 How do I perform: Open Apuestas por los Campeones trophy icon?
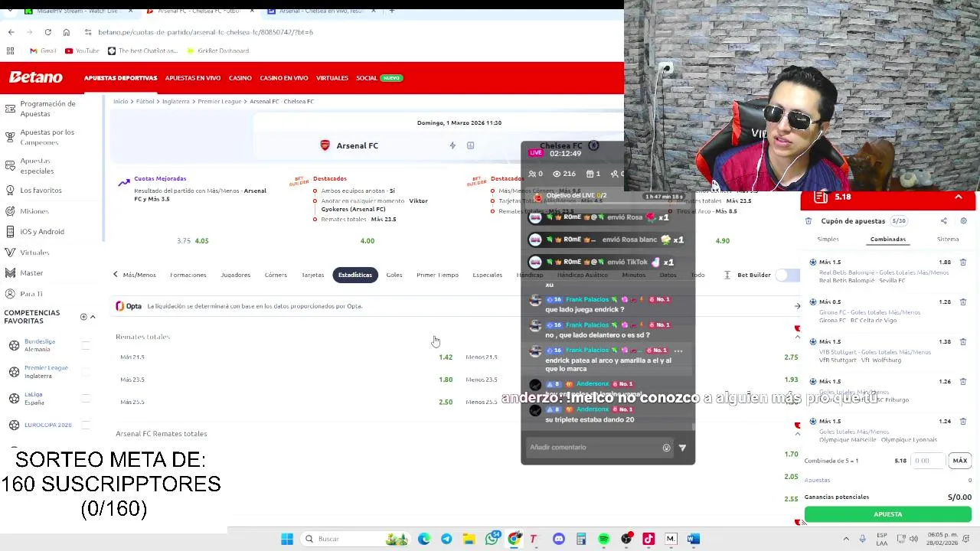pyautogui.click(x=10, y=137)
